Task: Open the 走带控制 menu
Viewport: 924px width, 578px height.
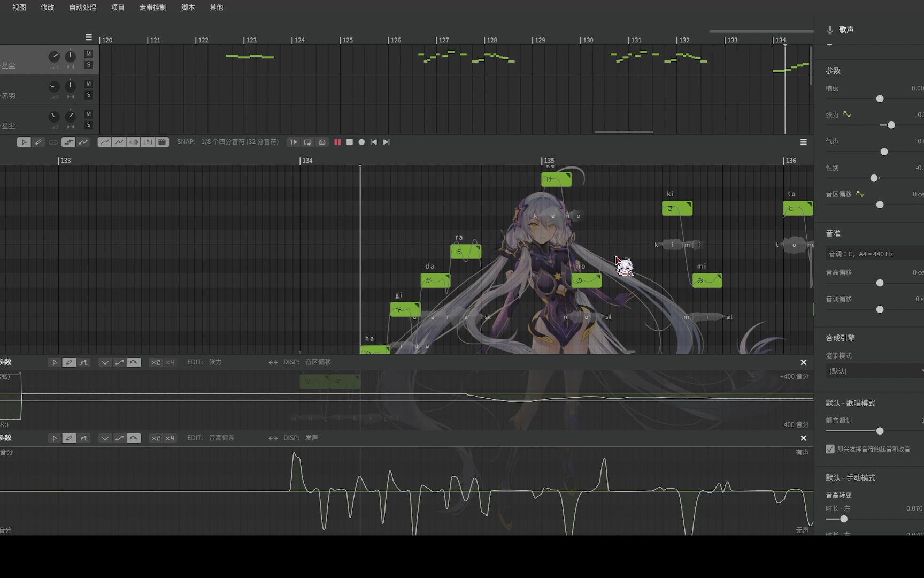Action: (153, 7)
